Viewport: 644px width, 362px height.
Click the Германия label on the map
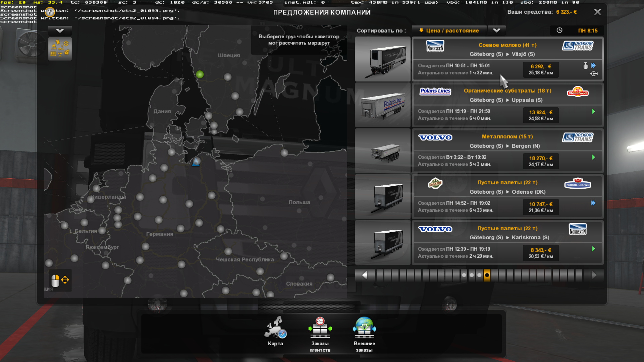160,234
